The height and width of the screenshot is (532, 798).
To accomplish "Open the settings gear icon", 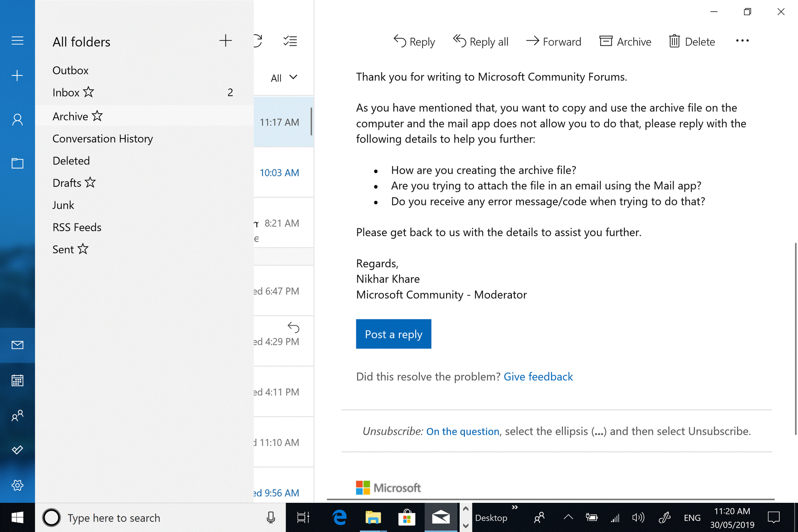I will [x=17, y=485].
